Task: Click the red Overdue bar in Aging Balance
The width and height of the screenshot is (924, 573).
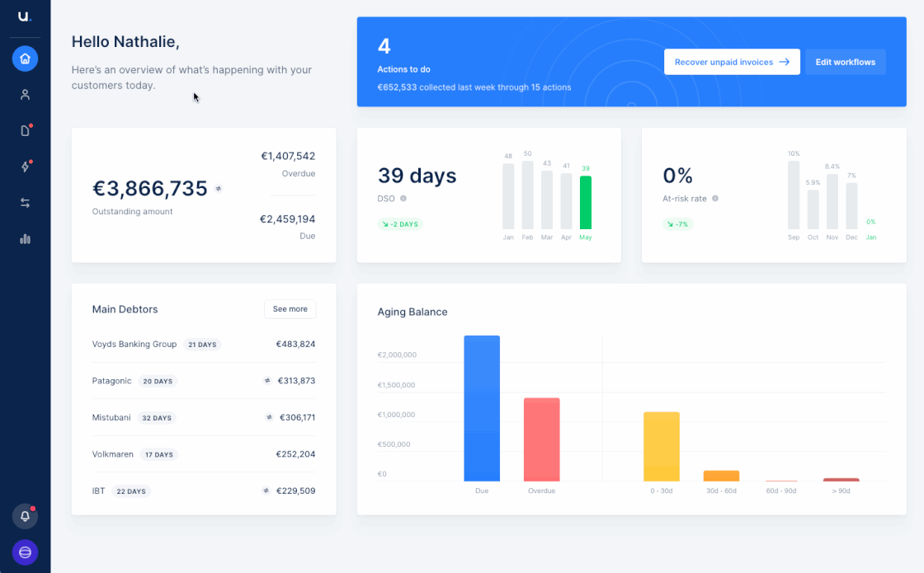Action: (x=541, y=439)
